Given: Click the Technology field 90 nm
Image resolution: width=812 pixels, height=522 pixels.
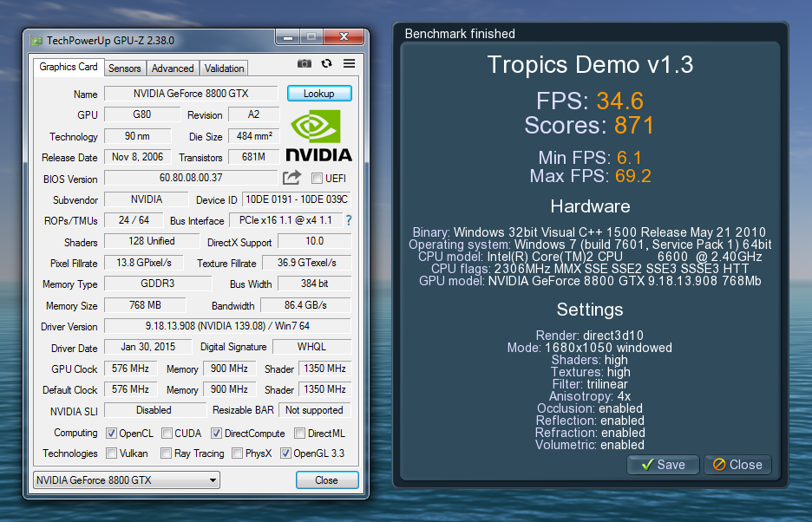Looking at the screenshot, I should (x=137, y=135).
